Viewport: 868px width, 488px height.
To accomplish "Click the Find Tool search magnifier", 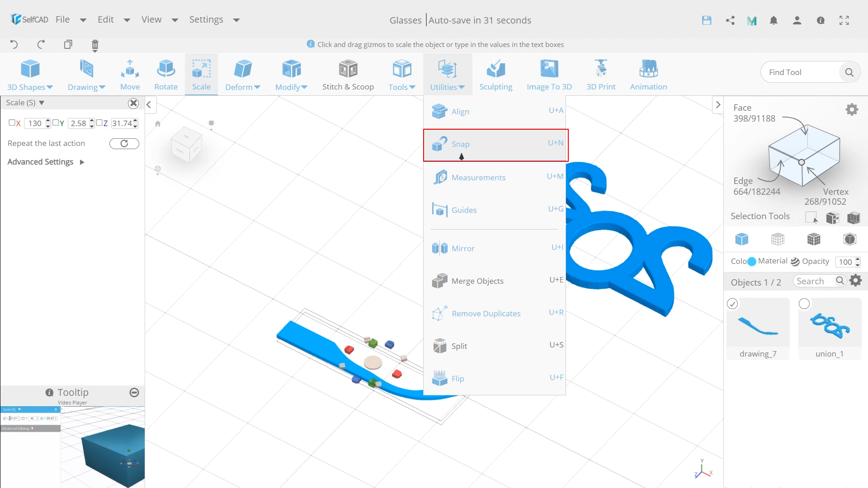I will pyautogui.click(x=849, y=72).
